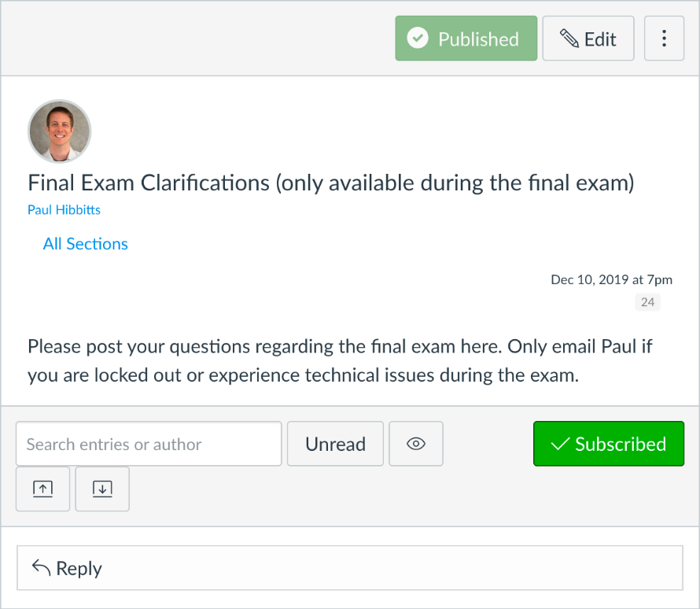Toggle the Unread filter button
This screenshot has width=700, height=609.
coord(335,444)
